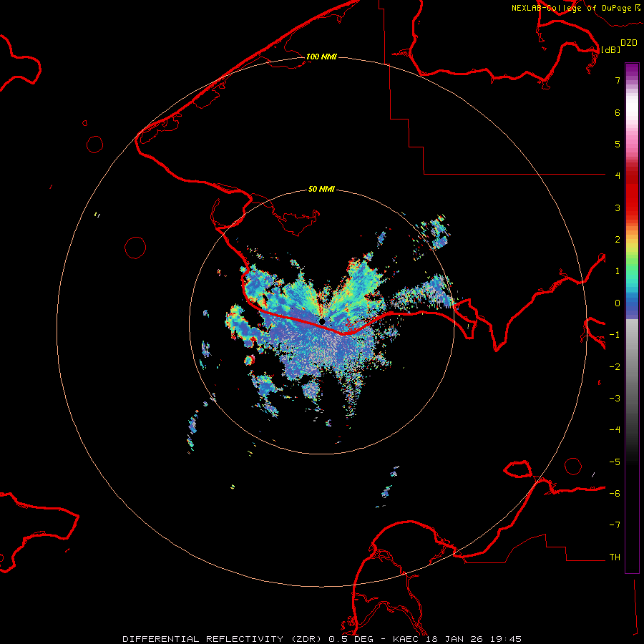This screenshot has height=644, width=644.
Task: Click the 18 JAN 26 date text
Action: point(454,639)
